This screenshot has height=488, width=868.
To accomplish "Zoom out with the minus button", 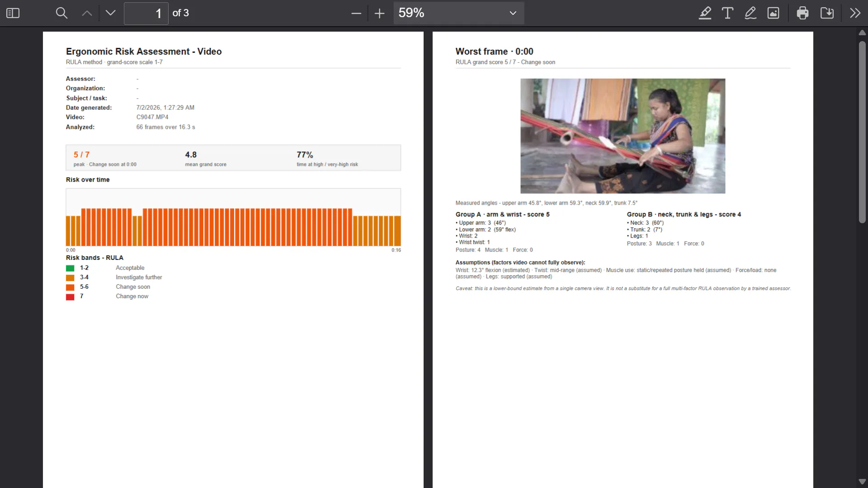I will click(356, 13).
